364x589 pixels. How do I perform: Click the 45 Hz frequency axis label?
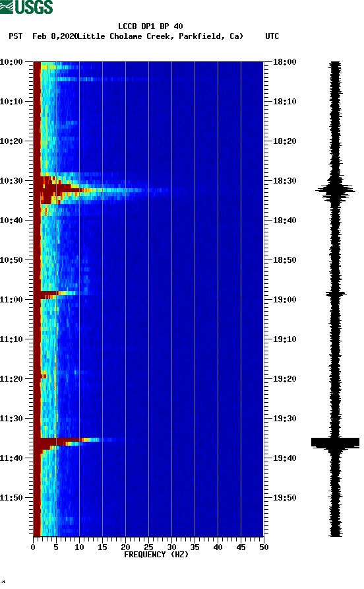[x=241, y=547]
